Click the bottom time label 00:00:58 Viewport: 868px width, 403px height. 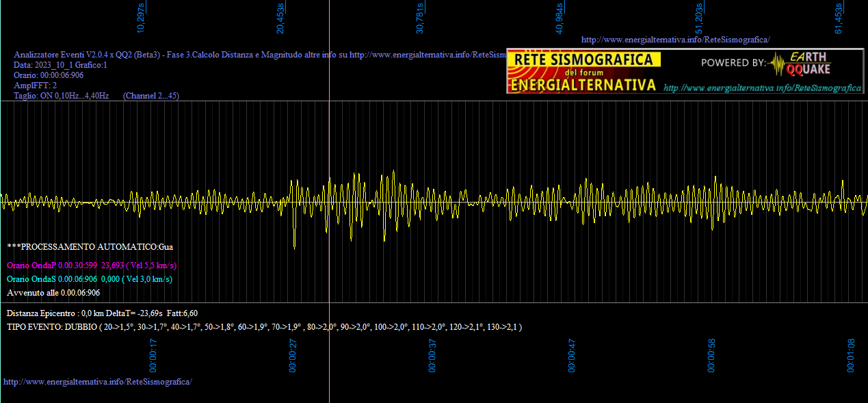pyautogui.click(x=711, y=355)
